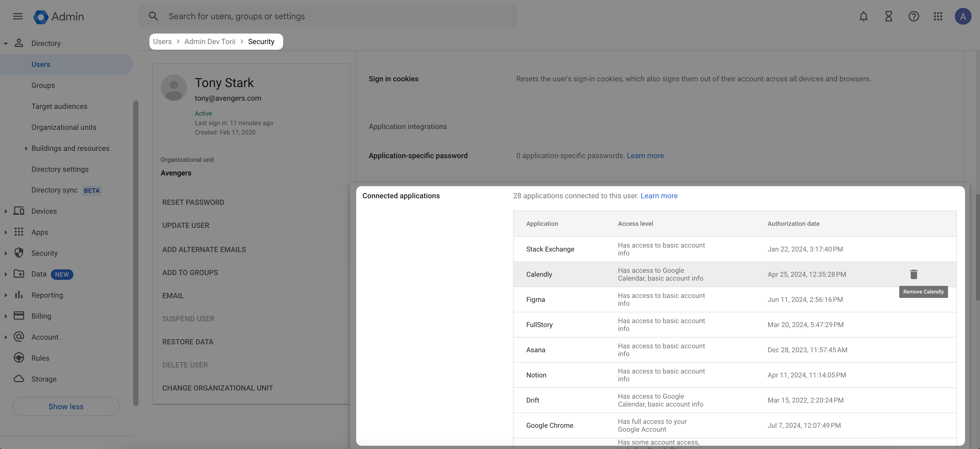This screenshot has width=980, height=449.
Task: Click RESTORE DATA
Action: coord(187,342)
